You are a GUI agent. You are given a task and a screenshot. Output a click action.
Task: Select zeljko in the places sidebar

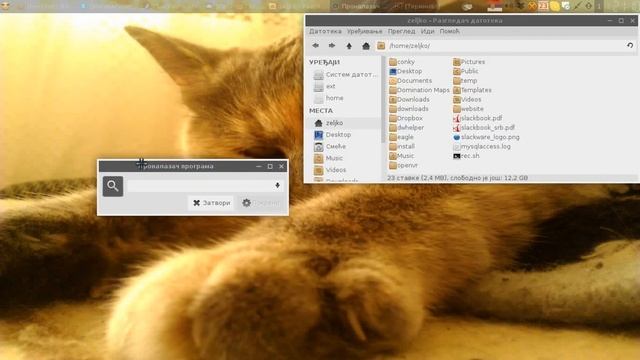[345, 123]
